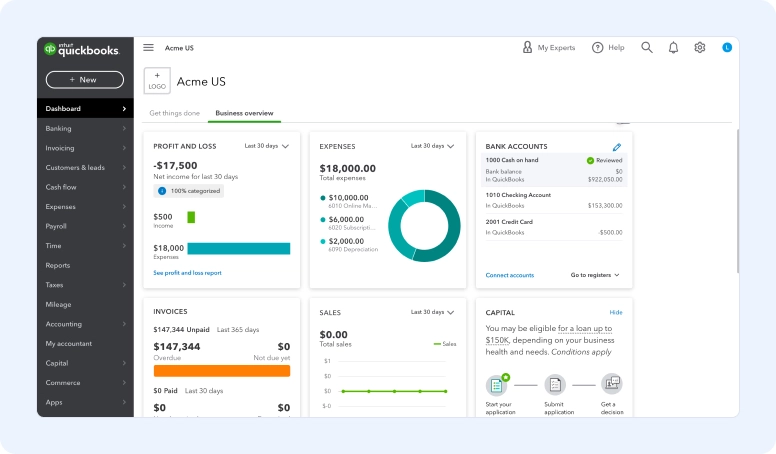Click the $6,000.00 expense legend entry
Screen dimensions: 776x454
coord(347,223)
